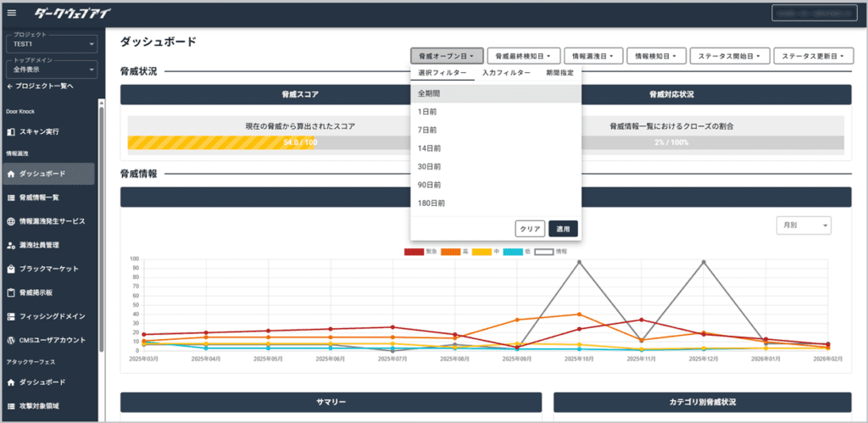Select the 14日前 option

tap(496, 148)
